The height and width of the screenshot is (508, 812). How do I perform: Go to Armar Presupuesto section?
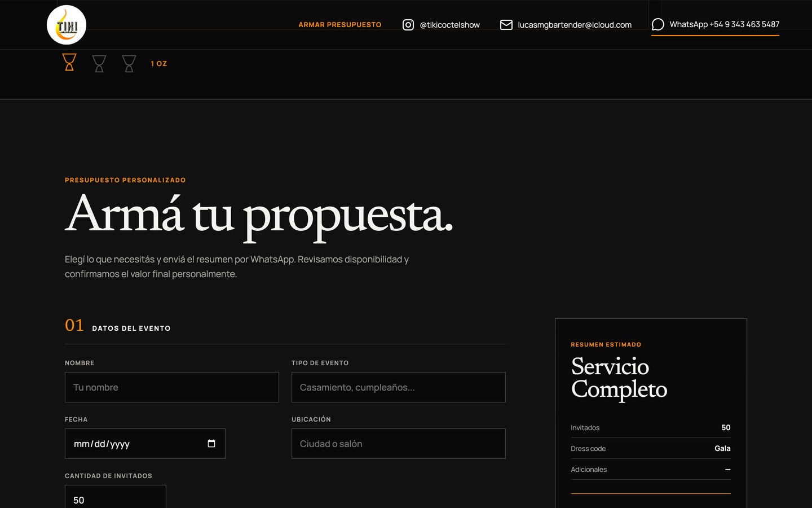[340, 25]
